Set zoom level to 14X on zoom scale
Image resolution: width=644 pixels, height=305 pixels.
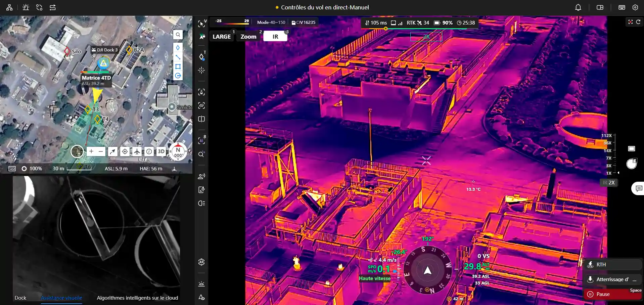[607, 150]
